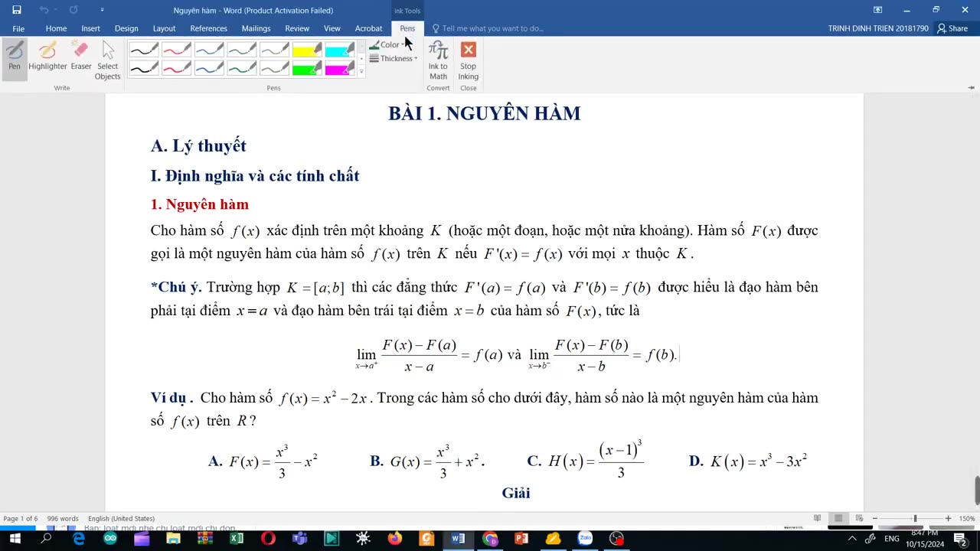
Task: Select the bottom-row blue pen
Action: click(209, 69)
